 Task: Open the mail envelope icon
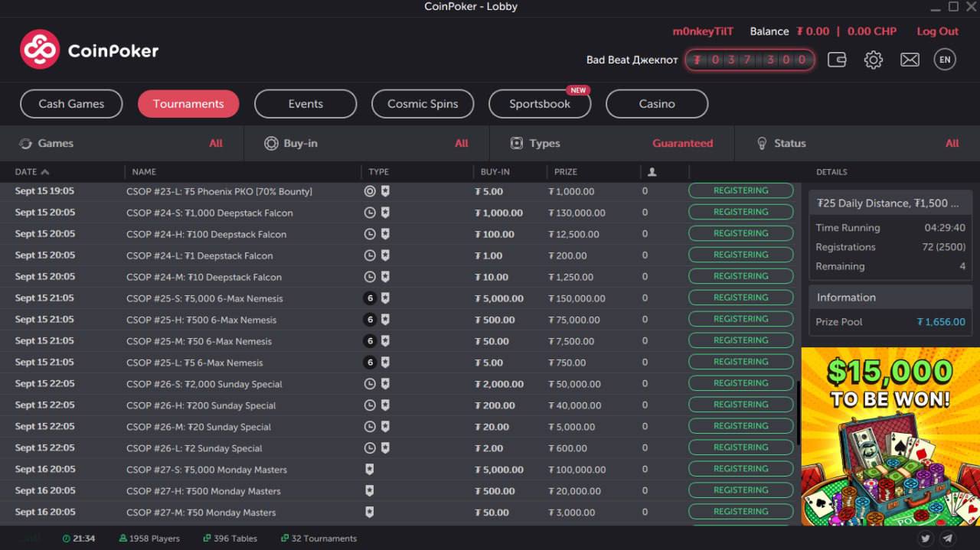(910, 60)
